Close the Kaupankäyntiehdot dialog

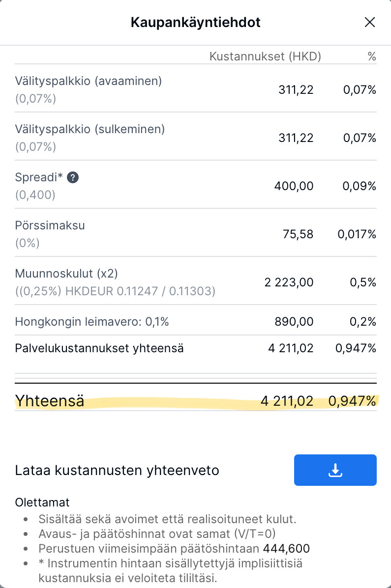(x=369, y=22)
